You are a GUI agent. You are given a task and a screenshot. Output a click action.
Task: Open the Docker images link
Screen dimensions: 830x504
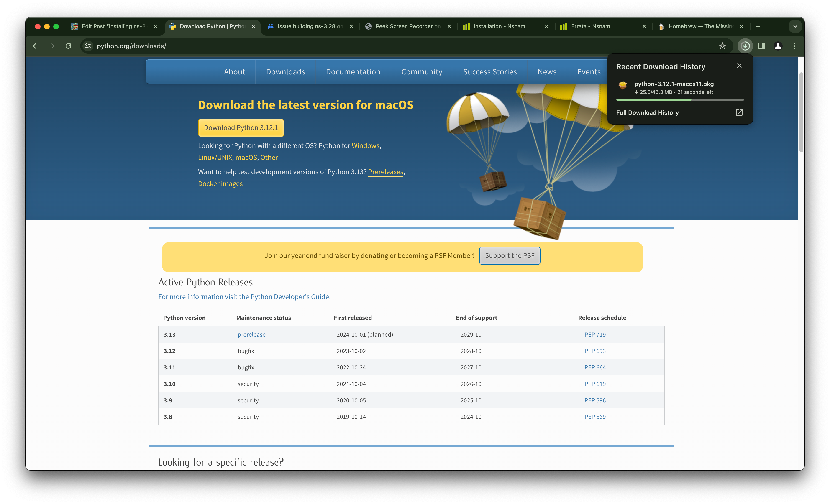click(x=220, y=183)
